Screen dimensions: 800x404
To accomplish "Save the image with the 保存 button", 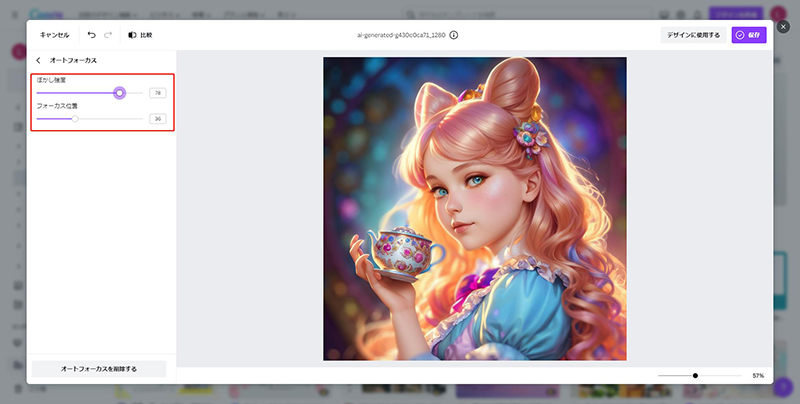I will pos(749,35).
